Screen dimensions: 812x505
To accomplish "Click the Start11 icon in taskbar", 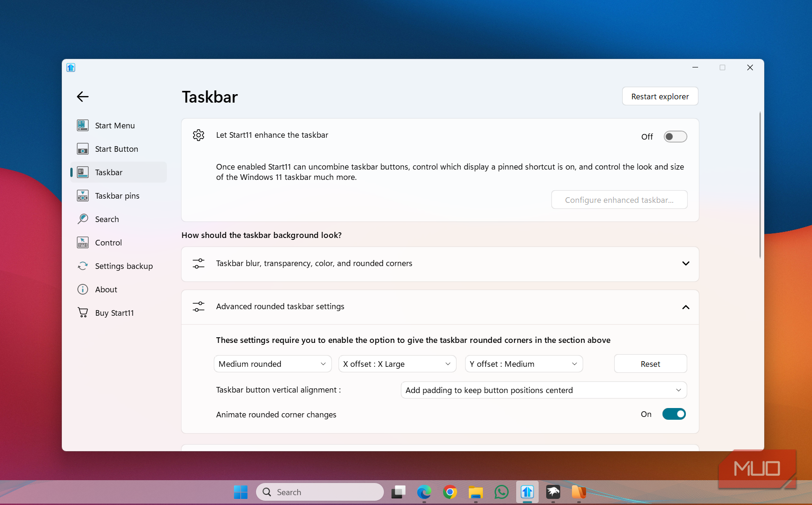I will 527,492.
